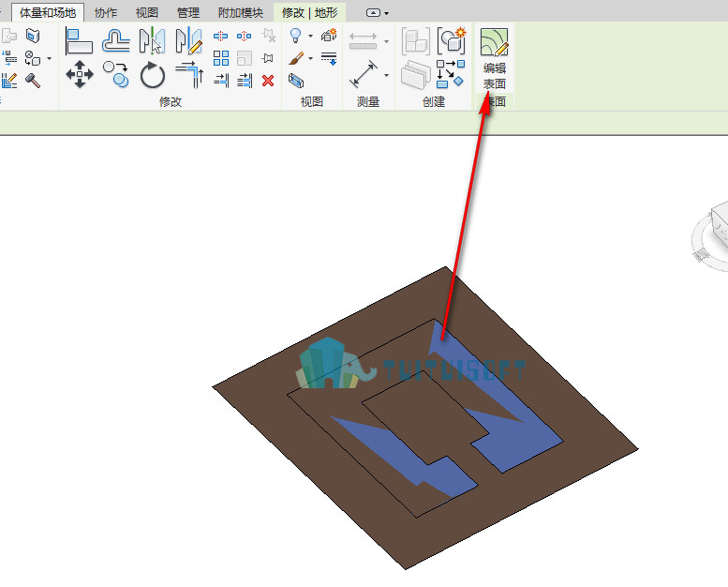
Task: Select the Move tool
Action: point(80,74)
